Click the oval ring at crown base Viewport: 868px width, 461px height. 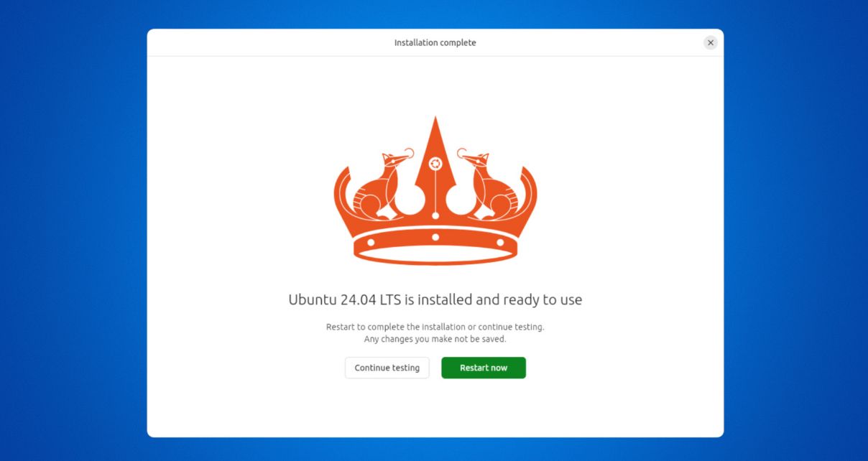pyautogui.click(x=435, y=253)
